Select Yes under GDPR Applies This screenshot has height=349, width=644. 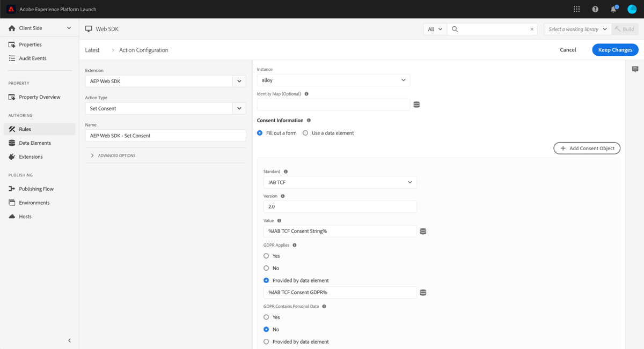(266, 256)
